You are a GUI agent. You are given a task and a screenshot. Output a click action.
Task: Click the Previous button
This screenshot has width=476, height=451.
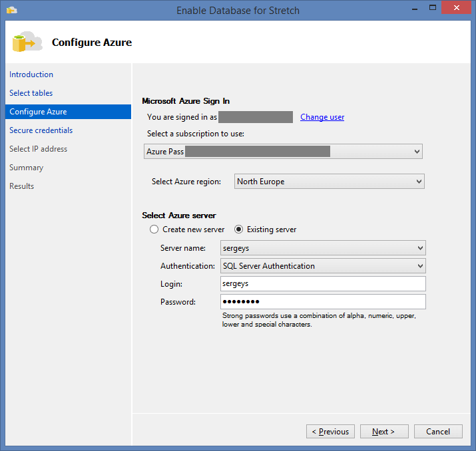[x=330, y=431]
